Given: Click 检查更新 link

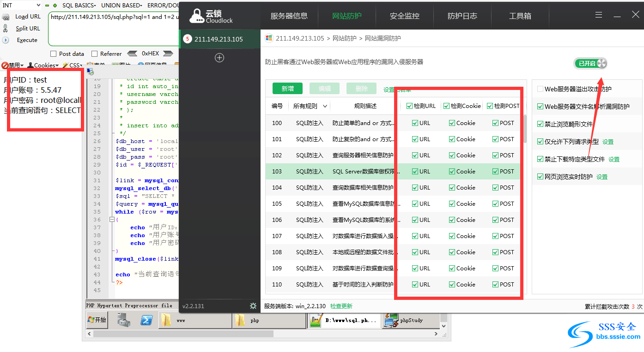Looking at the screenshot, I should (x=341, y=306).
